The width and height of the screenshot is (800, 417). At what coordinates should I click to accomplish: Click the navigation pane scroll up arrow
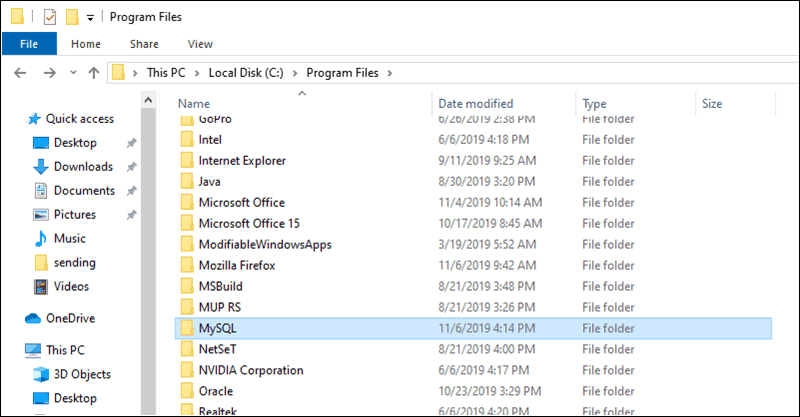click(x=148, y=100)
